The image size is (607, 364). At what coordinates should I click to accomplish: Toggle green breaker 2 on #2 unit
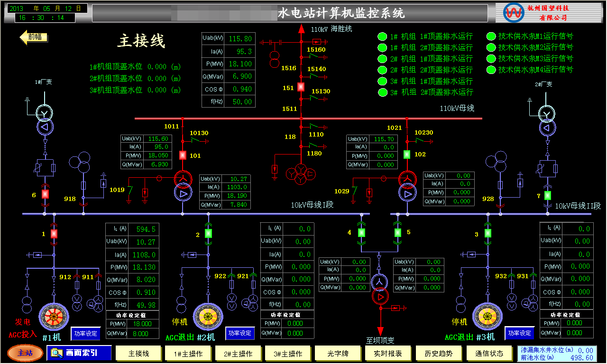[208, 234]
